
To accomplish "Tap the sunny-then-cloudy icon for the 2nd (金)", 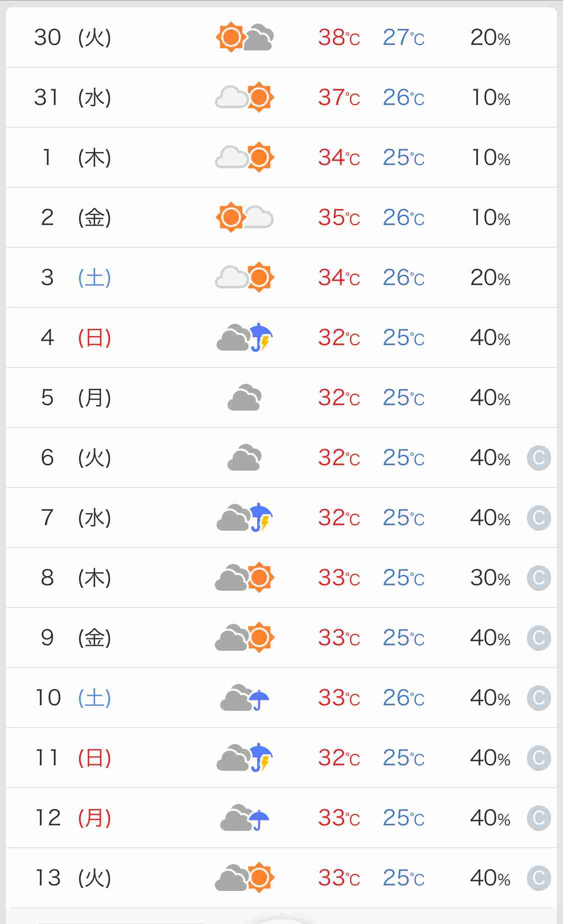I will point(245,217).
